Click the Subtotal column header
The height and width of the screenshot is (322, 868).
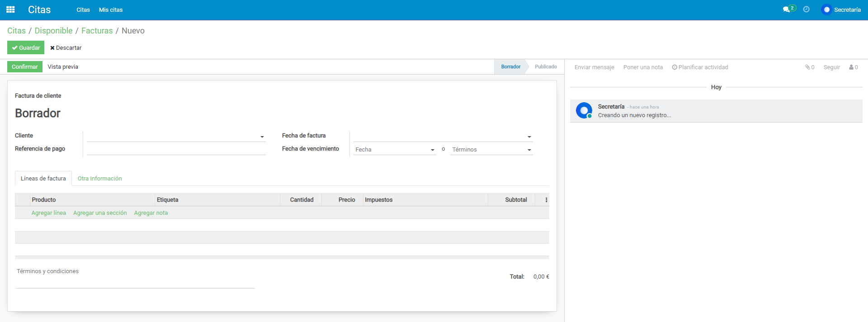(x=511, y=200)
